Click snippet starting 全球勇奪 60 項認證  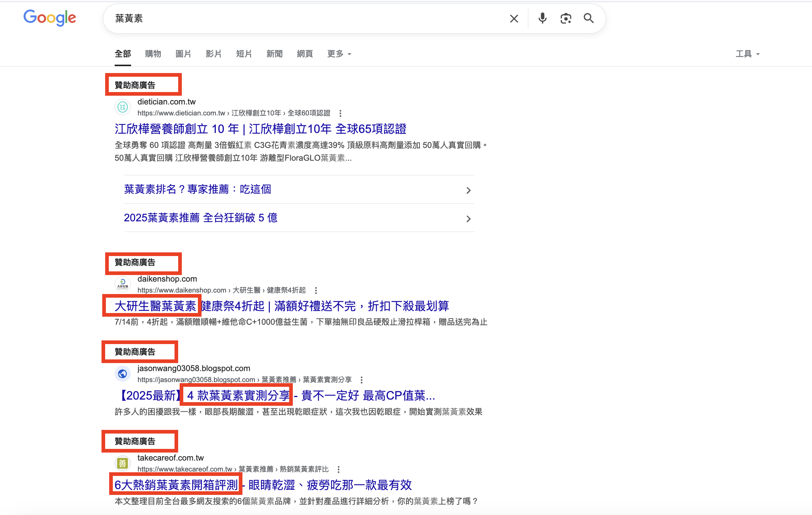tap(301, 152)
